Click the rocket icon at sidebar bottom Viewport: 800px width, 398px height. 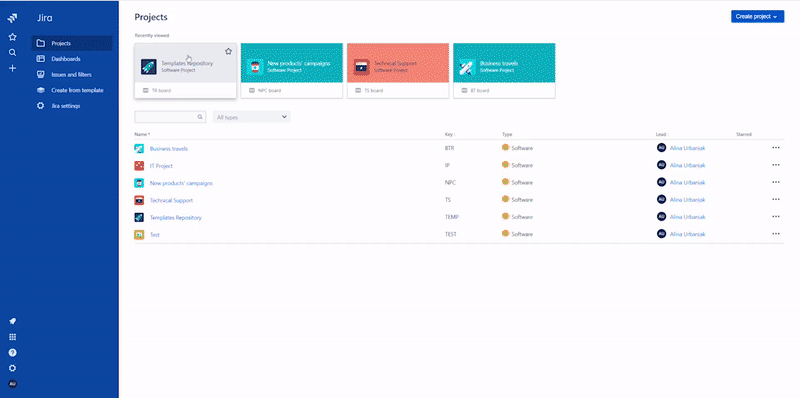[x=13, y=321]
